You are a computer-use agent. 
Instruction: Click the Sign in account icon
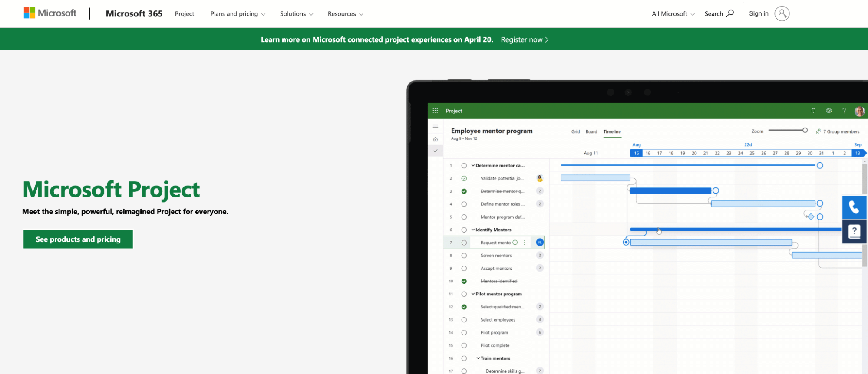tap(782, 13)
